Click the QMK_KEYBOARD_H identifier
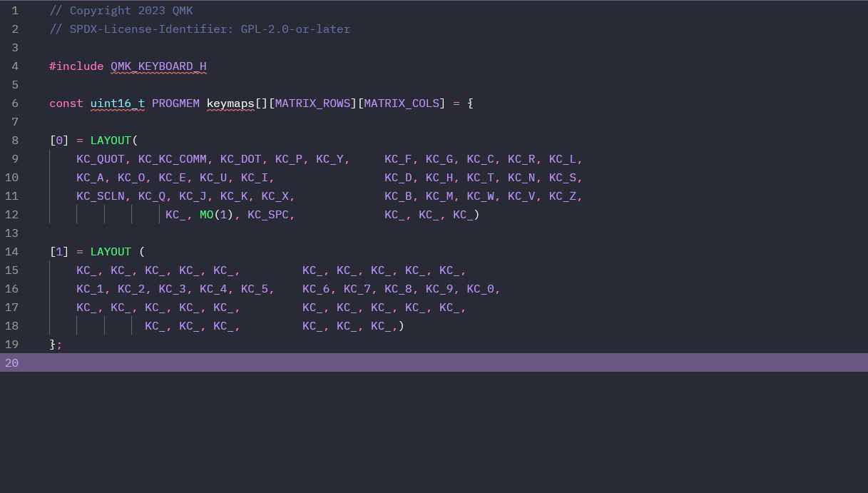This screenshot has width=868, height=493. [158, 66]
